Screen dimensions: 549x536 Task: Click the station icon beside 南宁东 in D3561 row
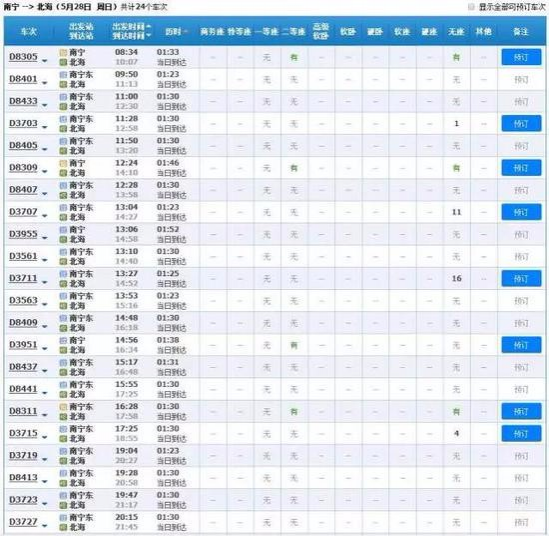coord(63,252)
